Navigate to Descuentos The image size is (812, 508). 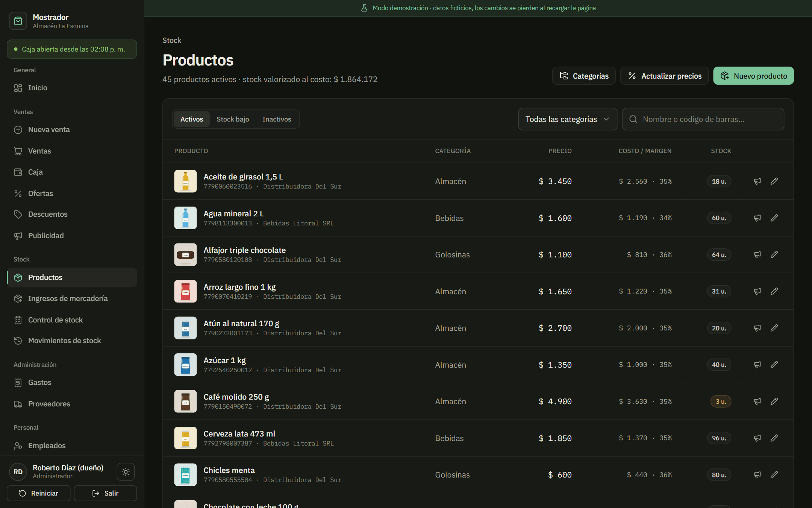click(x=72, y=214)
